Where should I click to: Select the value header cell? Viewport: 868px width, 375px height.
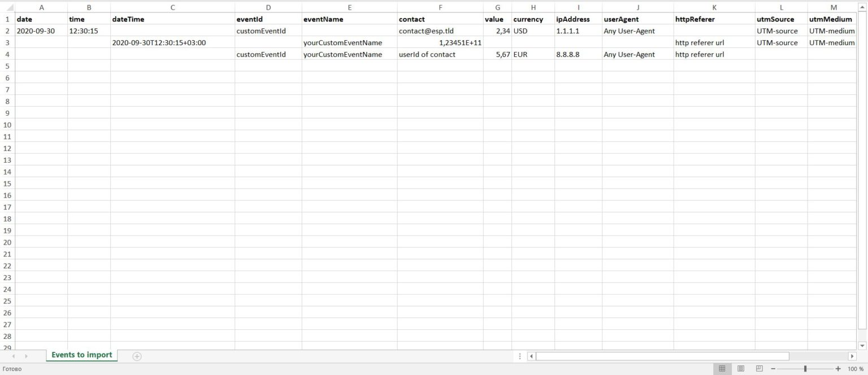(497, 19)
